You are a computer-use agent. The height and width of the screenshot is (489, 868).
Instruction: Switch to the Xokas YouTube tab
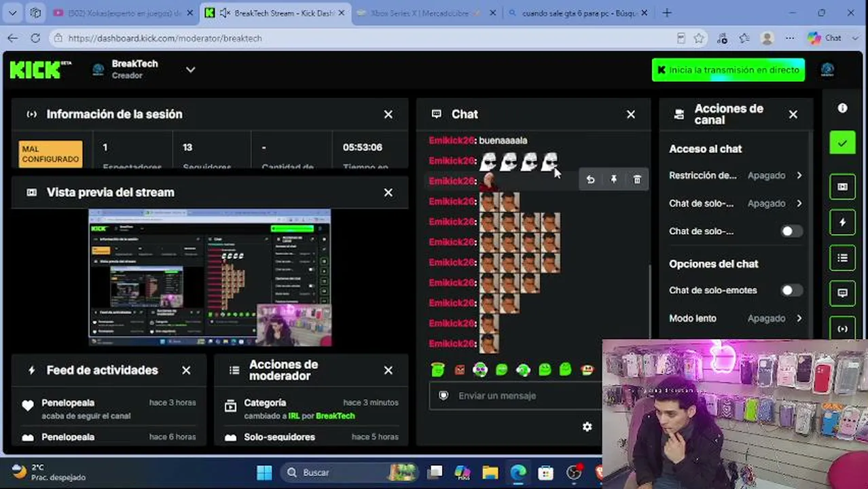click(x=124, y=12)
